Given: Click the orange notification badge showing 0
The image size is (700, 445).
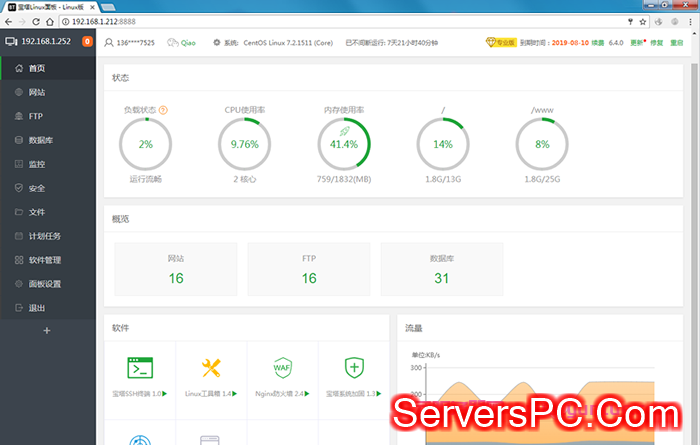Looking at the screenshot, I should click(87, 42).
